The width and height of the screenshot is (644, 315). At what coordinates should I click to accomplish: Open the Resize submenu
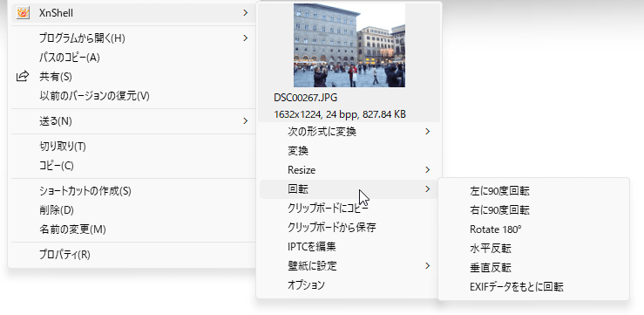(349, 170)
